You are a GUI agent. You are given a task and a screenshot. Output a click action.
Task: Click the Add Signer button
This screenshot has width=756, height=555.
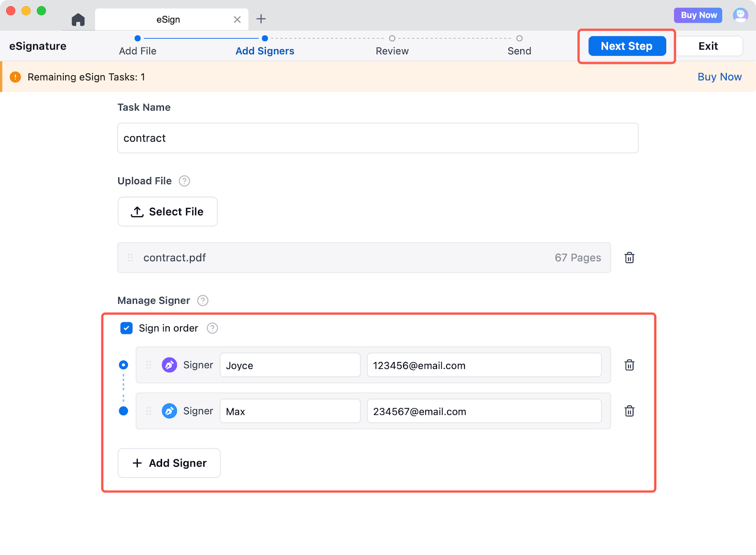tap(169, 463)
